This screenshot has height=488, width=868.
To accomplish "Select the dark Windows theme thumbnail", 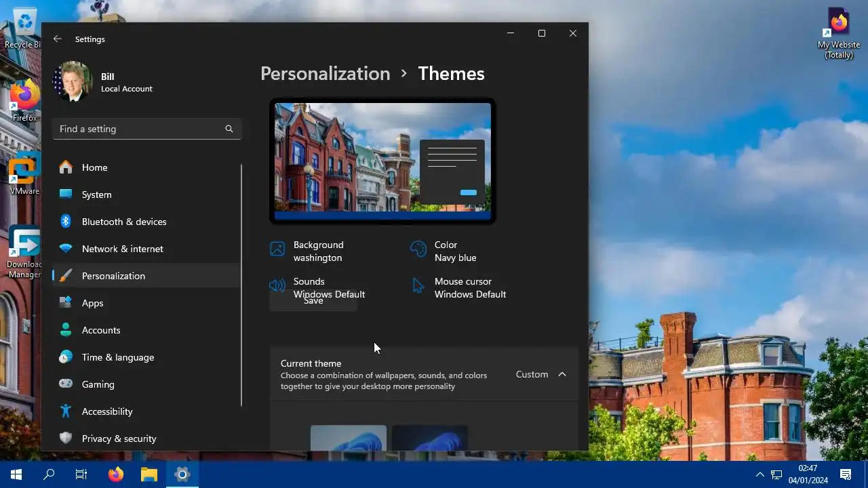I will click(x=430, y=438).
